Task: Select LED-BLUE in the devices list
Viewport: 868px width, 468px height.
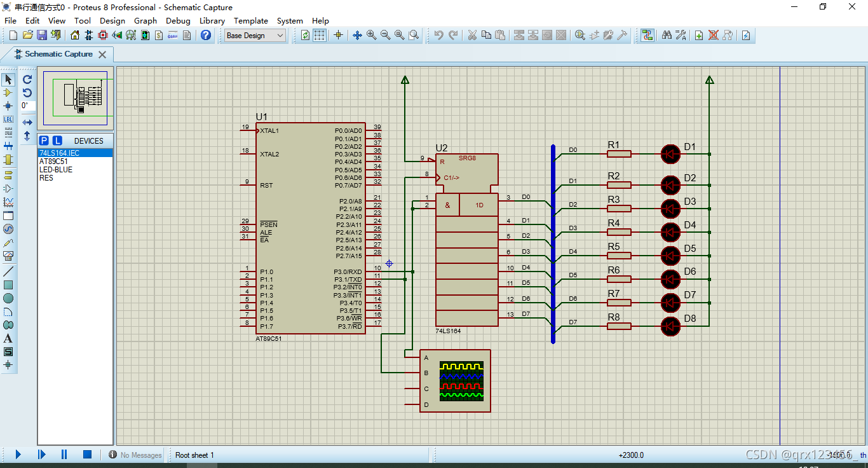Action: [x=75, y=170]
